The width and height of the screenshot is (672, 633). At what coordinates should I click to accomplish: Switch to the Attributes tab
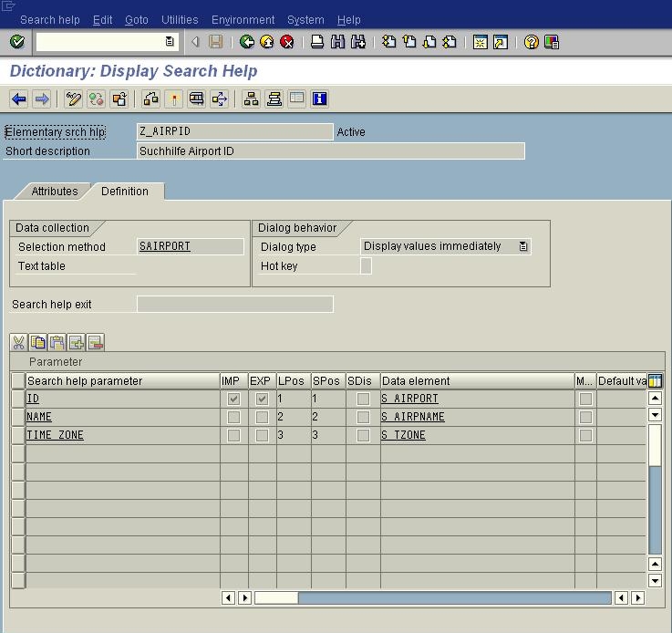tap(55, 192)
